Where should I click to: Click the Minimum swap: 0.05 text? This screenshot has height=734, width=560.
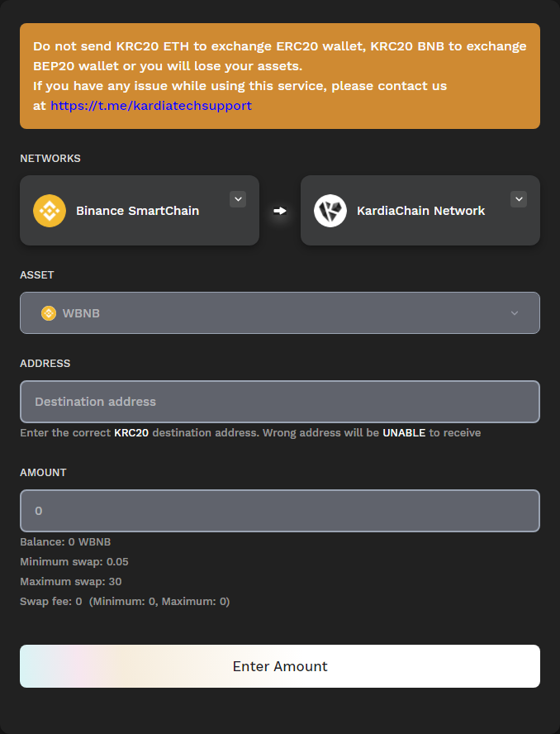point(74,562)
